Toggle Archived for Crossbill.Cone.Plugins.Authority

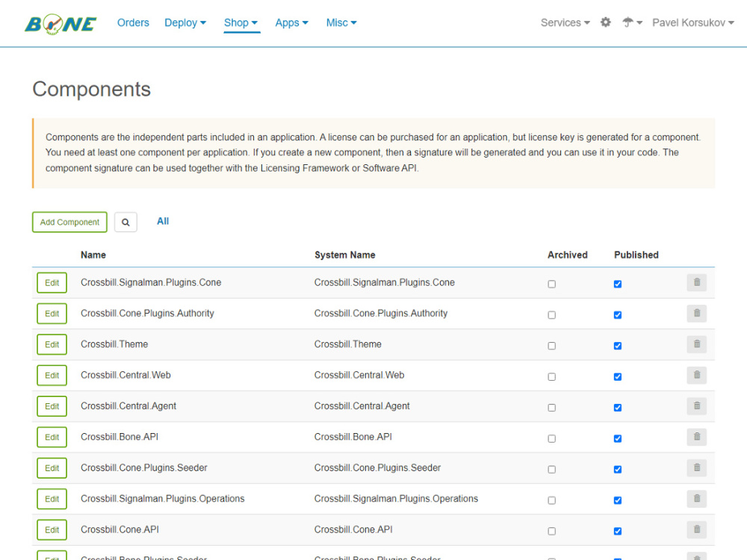coord(552,315)
